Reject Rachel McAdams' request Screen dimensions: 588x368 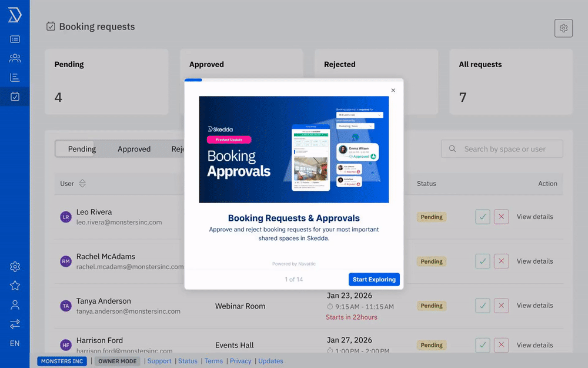click(501, 261)
